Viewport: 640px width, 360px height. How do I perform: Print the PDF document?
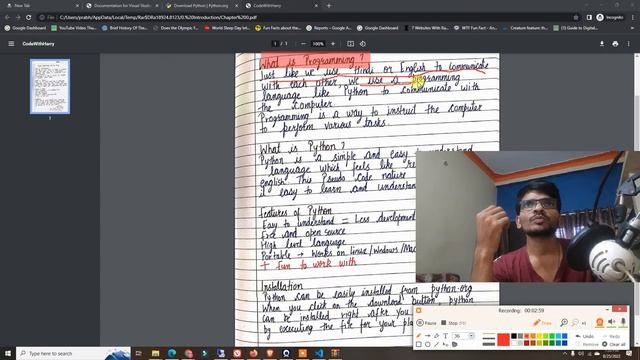pos(615,44)
